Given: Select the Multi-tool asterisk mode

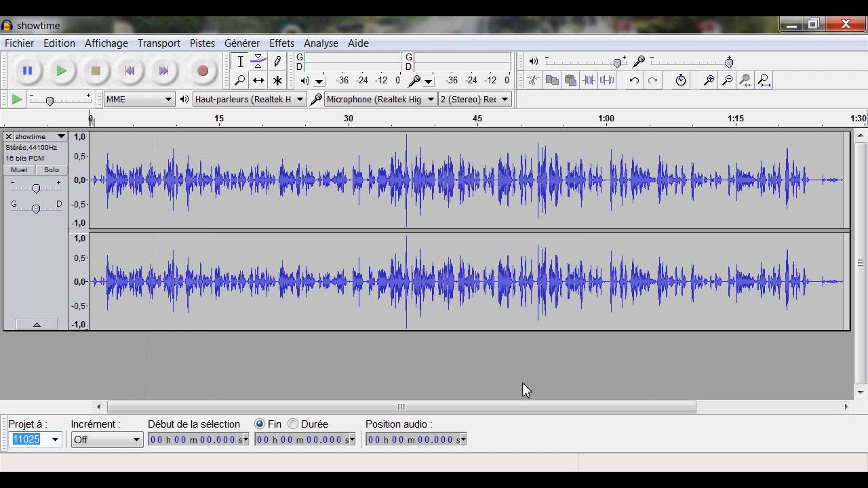Looking at the screenshot, I should (x=277, y=81).
